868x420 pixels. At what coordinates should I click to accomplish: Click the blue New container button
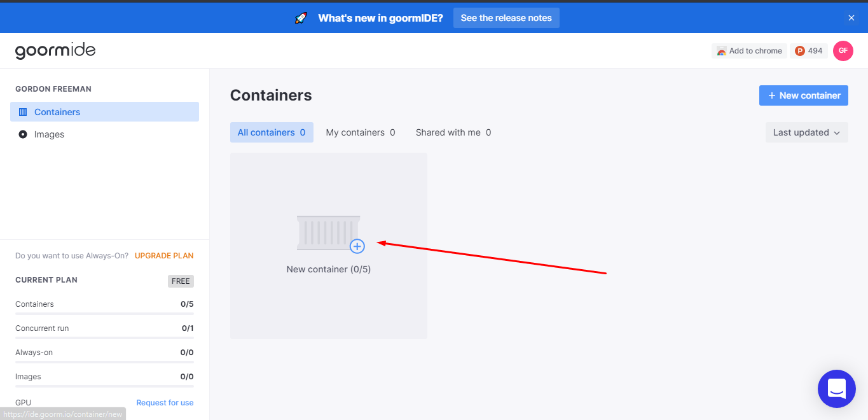803,95
